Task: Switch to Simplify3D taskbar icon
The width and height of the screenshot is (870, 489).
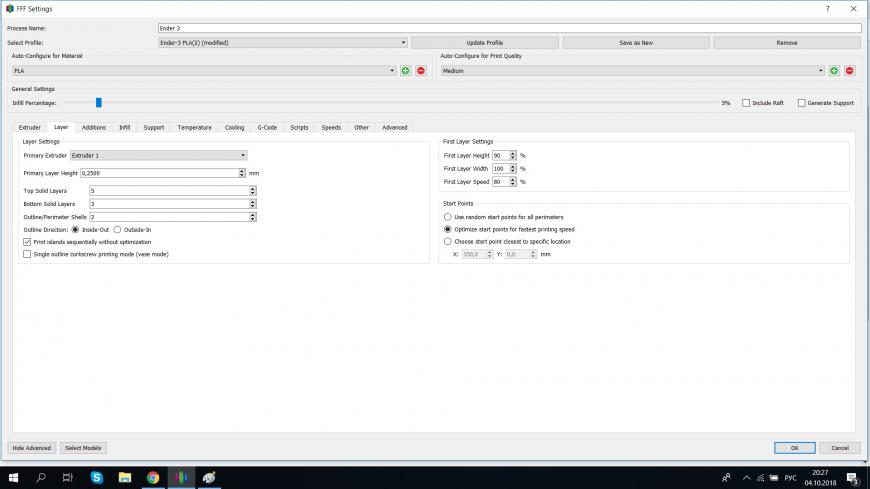Action: click(x=181, y=477)
